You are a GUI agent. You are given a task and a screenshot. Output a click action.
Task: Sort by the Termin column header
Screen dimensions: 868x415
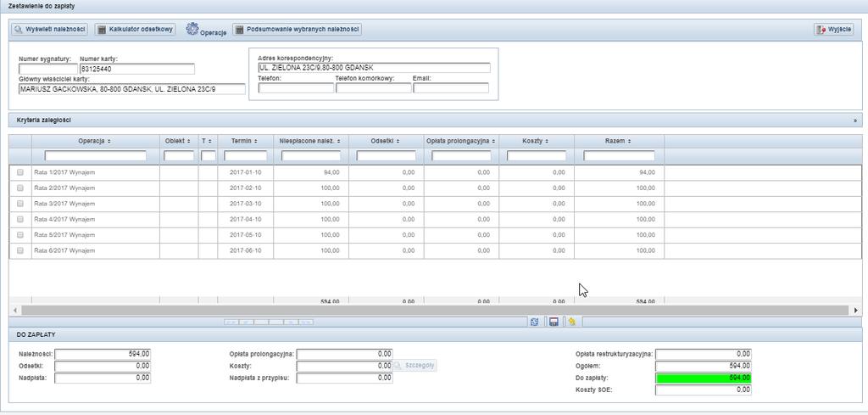click(245, 141)
